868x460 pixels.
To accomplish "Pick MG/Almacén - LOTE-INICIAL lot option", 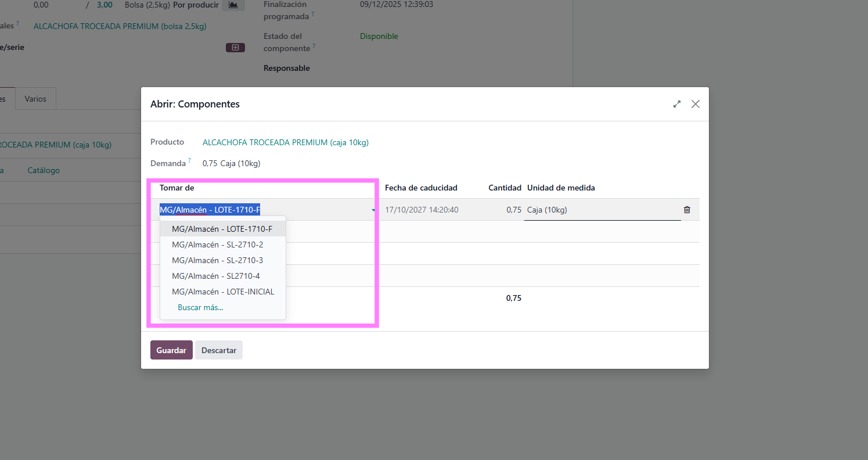I will coord(222,292).
